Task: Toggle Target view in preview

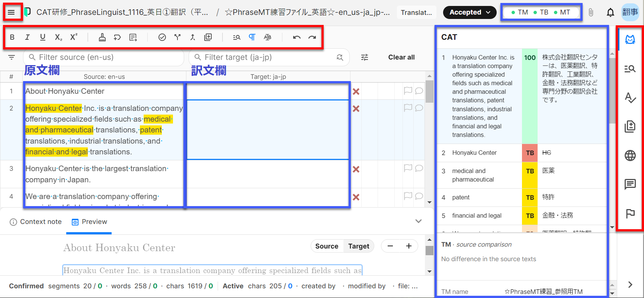Action: 359,246
